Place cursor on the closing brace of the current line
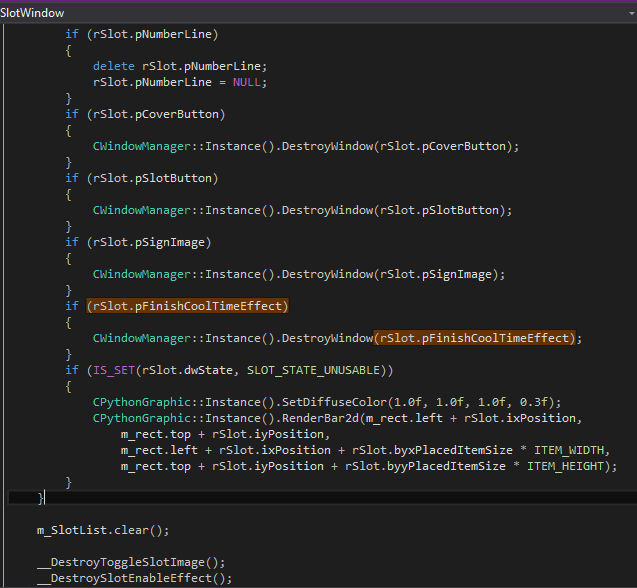Image resolution: width=637 pixels, height=588 pixels. [x=40, y=498]
